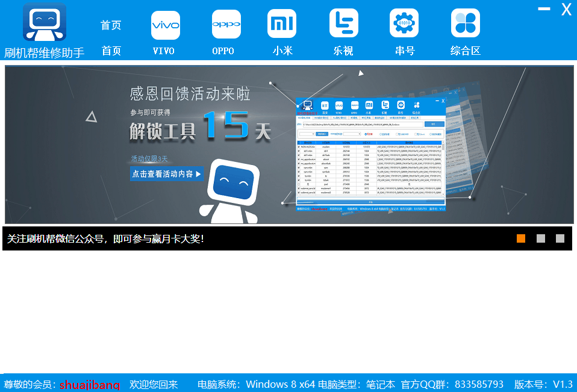Click the 点击查看活动内容 banner button
Screen dimensions: 577x392
167,174
